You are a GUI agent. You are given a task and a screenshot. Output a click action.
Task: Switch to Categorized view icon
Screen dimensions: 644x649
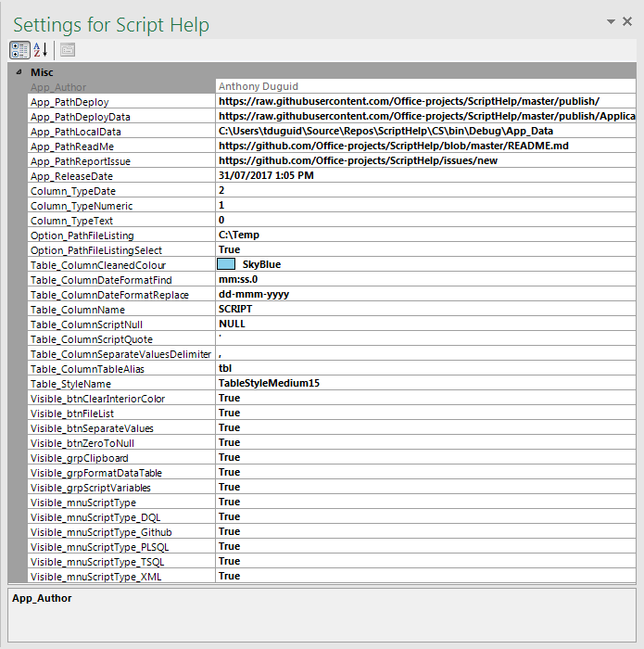pos(19,50)
